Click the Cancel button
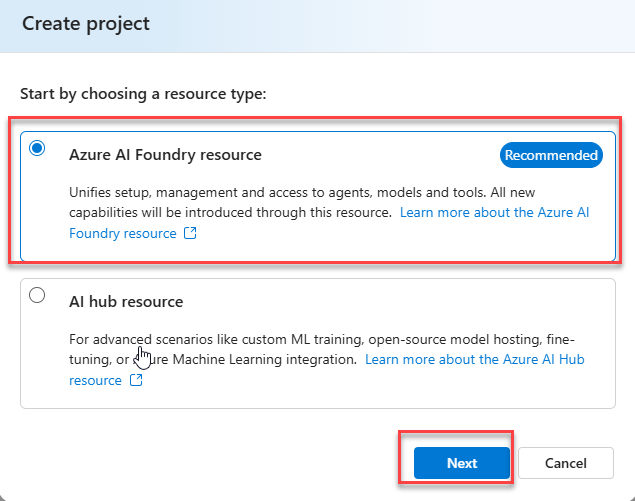635x501 pixels. coord(566,463)
